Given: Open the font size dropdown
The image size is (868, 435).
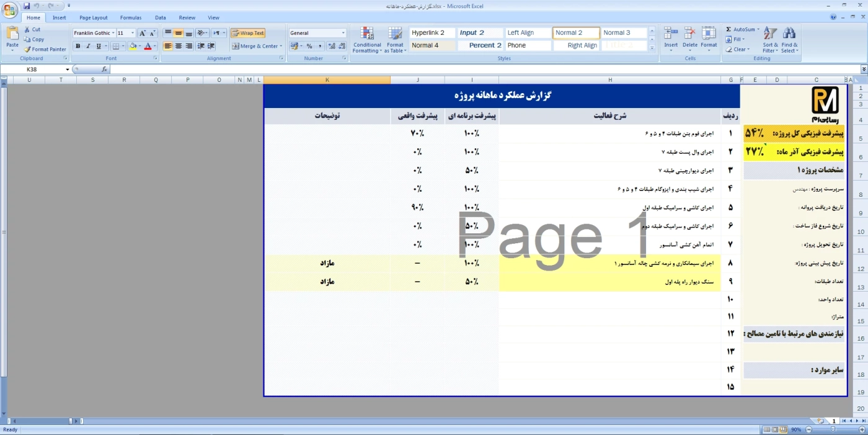Looking at the screenshot, I should point(133,33).
